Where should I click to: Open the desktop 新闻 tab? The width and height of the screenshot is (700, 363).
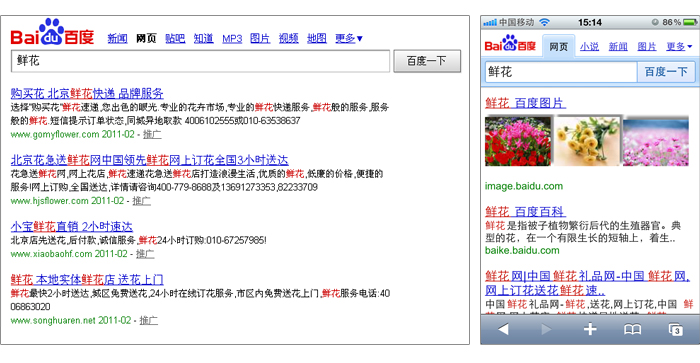117,38
